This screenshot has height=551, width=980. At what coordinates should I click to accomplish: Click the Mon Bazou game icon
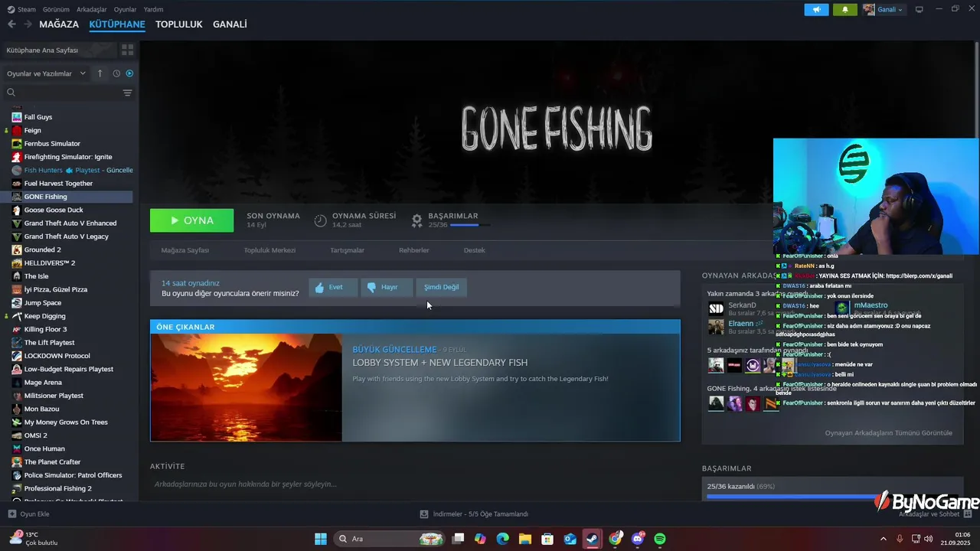(17, 409)
